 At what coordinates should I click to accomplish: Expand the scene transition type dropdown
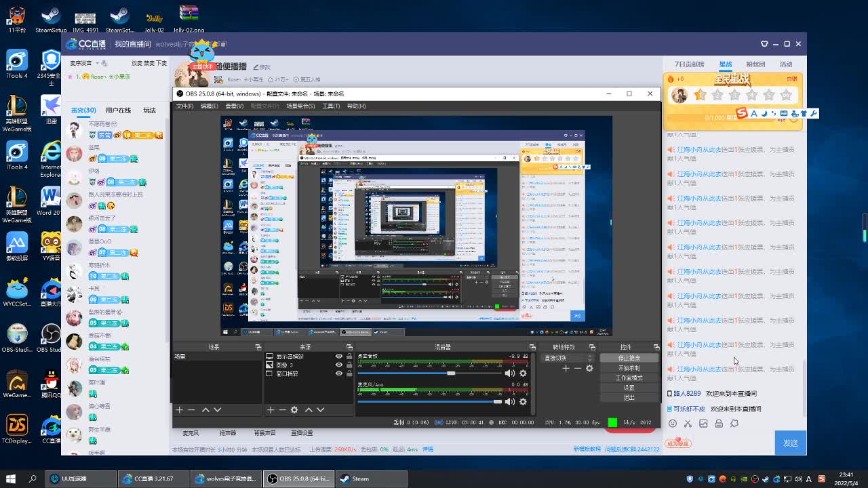568,358
